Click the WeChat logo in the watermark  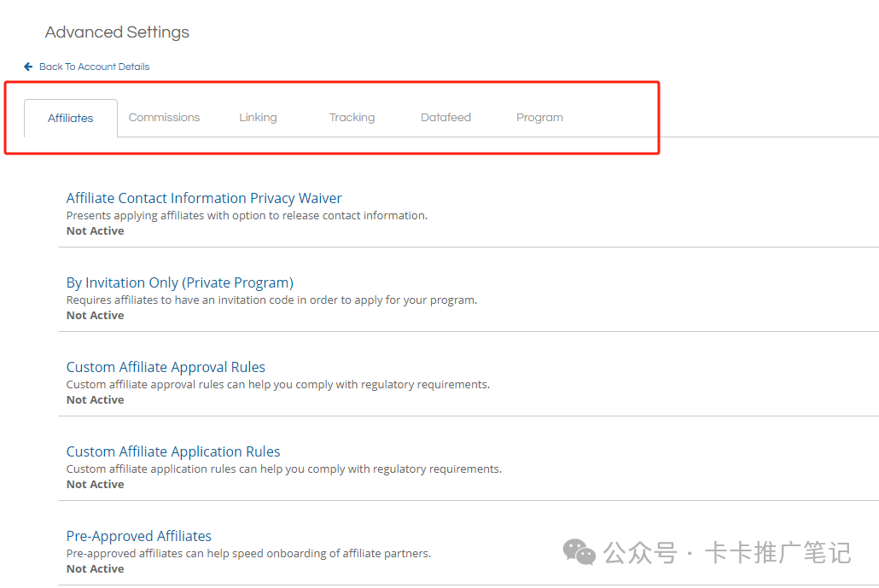point(579,552)
